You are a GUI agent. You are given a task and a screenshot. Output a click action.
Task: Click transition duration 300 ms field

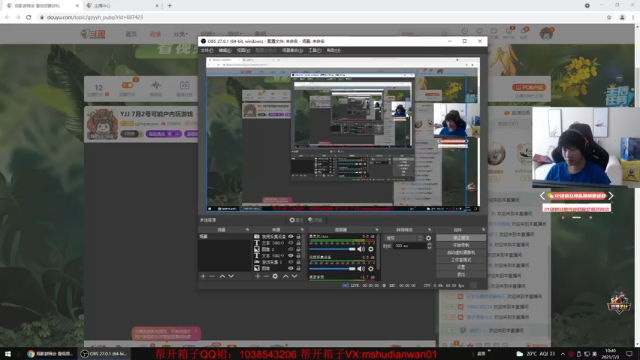(x=409, y=246)
